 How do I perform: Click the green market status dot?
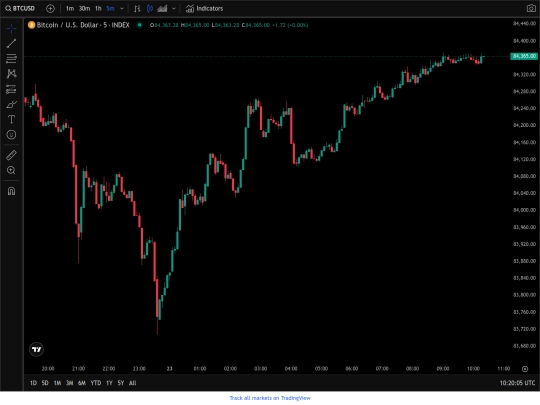point(139,25)
